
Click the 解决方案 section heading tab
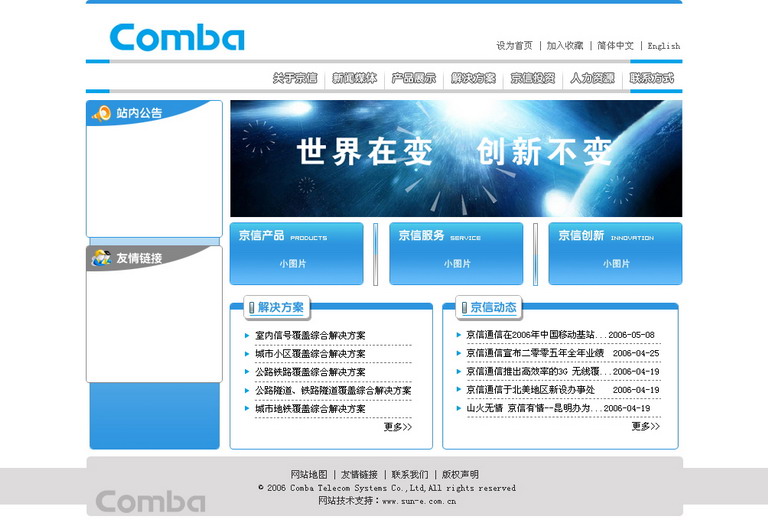click(277, 307)
